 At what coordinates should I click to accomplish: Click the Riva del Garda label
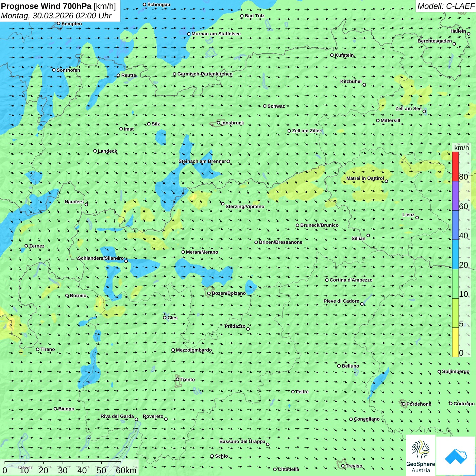tap(117, 416)
